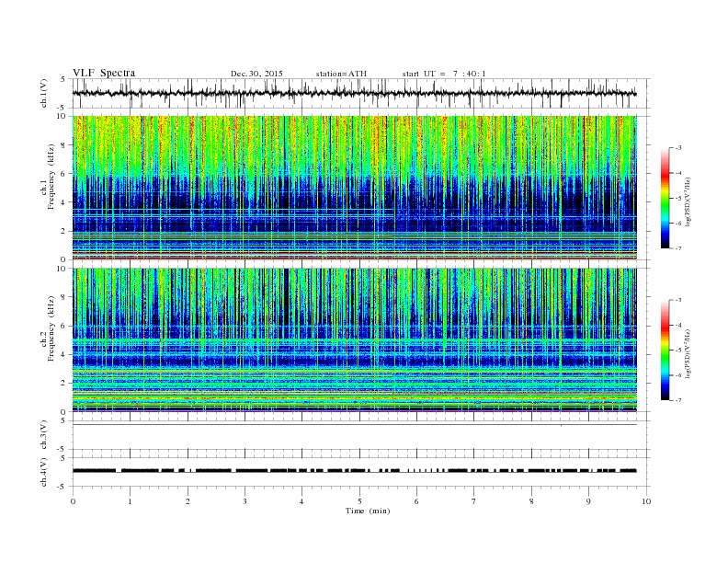Click the "5" tick label on Time axis
Viewport: 728px width, 563px height.
pos(359,501)
